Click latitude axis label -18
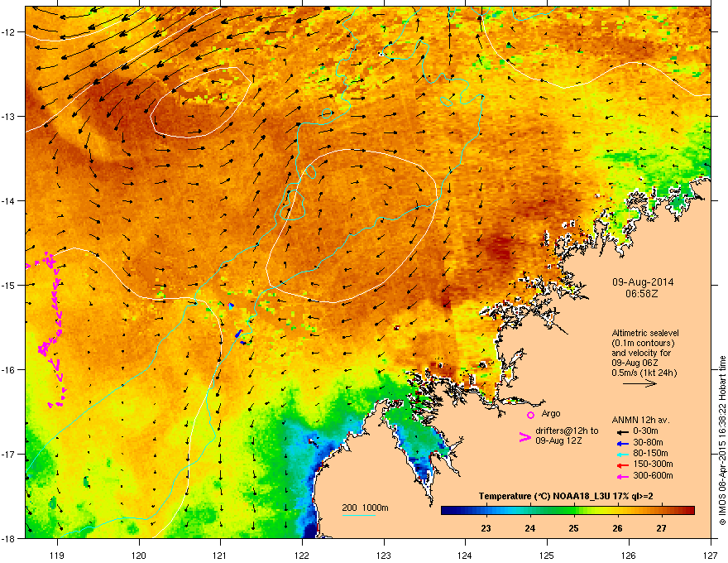 point(8,538)
